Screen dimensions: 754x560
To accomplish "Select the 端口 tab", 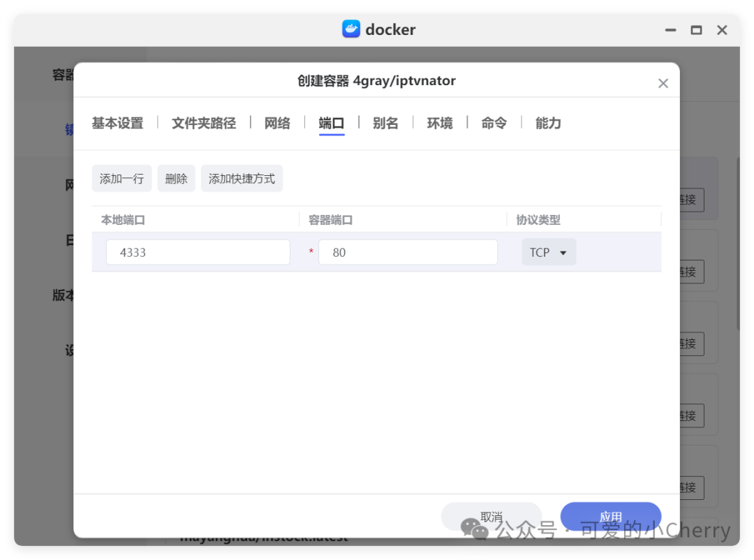I will (332, 123).
